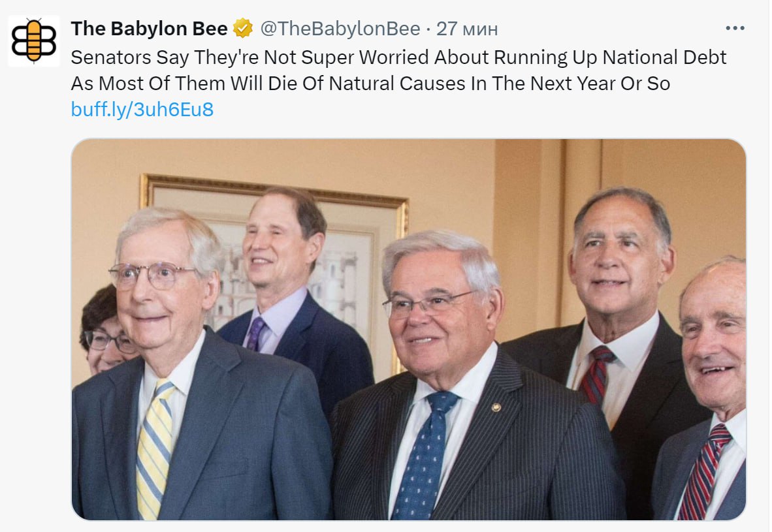Click the round glasses on left man
The width and height of the screenshot is (772, 532).
click(152, 275)
